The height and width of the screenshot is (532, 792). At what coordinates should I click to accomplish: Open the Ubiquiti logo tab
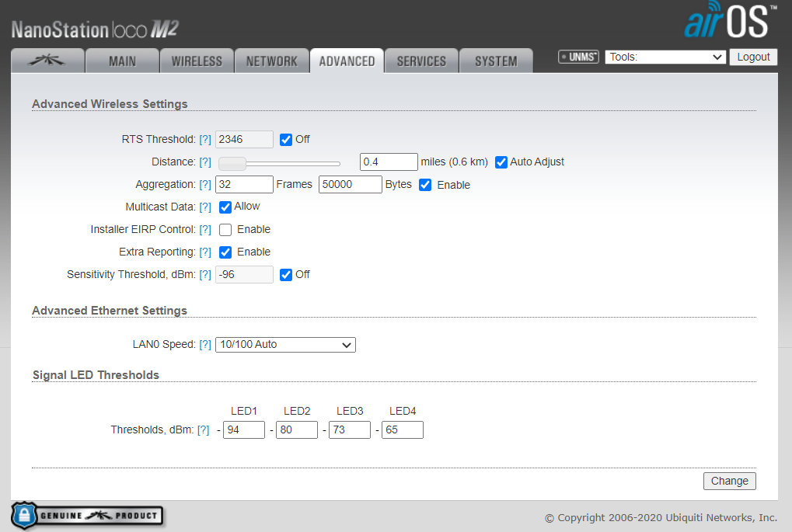[47, 61]
